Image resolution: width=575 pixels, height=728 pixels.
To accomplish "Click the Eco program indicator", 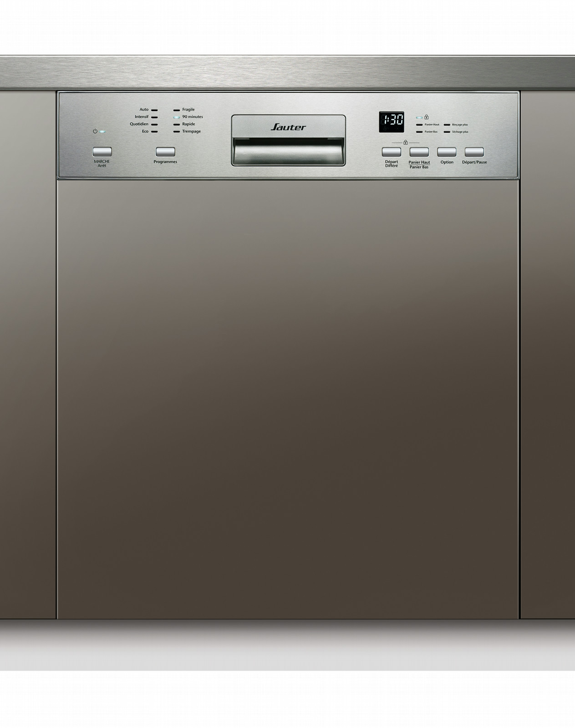I will click(x=154, y=131).
